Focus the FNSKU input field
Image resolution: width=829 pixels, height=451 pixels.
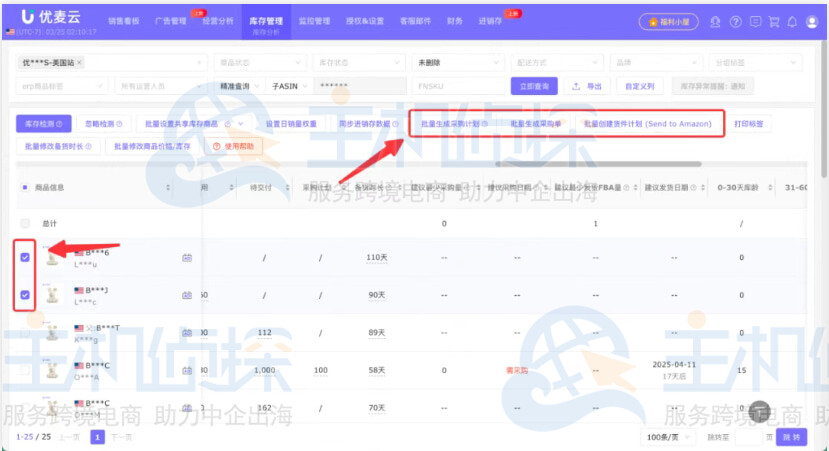458,86
